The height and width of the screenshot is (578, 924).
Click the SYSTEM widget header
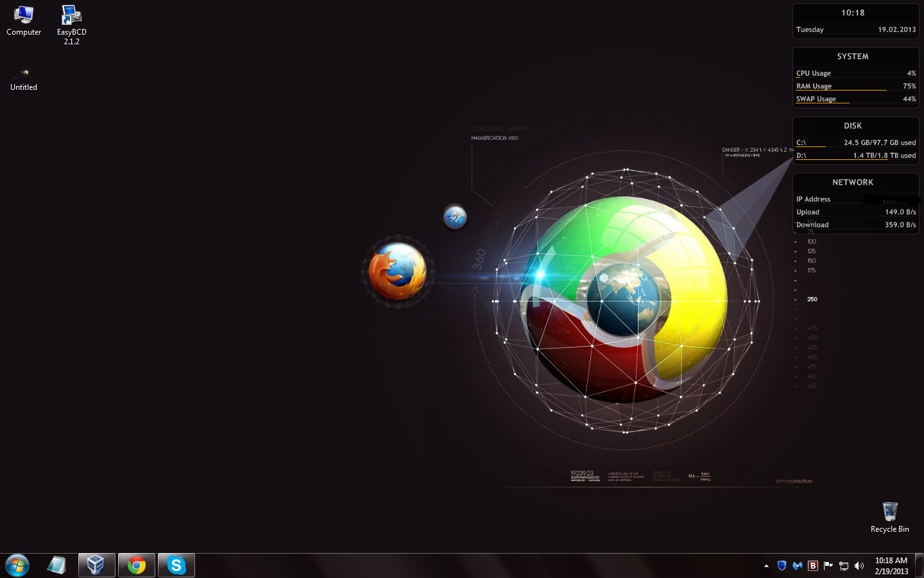(x=853, y=57)
